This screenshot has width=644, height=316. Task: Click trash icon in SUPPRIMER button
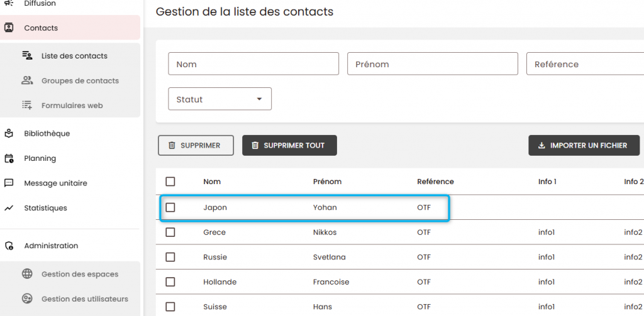[172, 146]
